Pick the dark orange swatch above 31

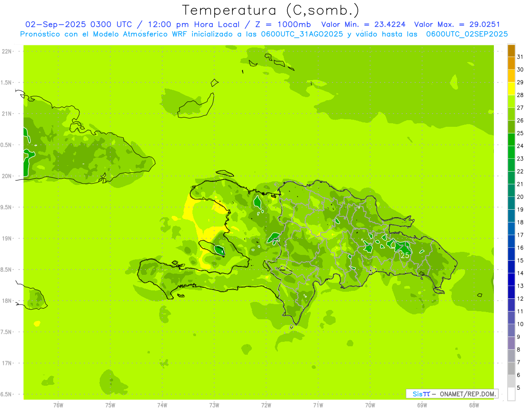coord(511,51)
